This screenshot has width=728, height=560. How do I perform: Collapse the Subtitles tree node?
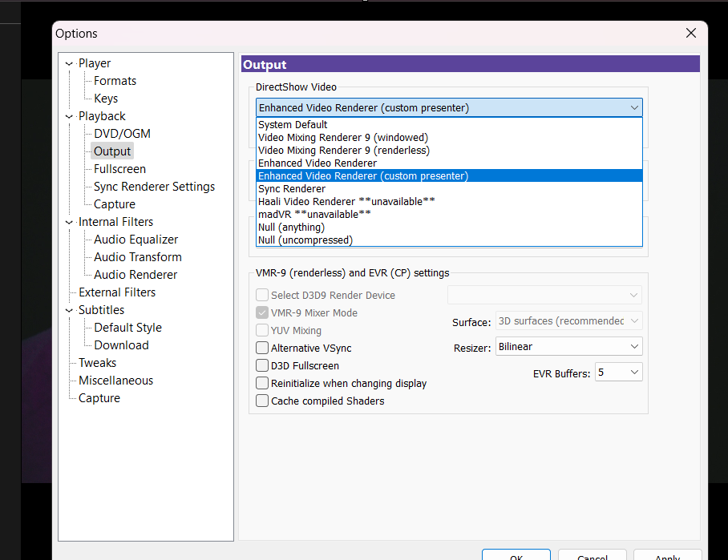(x=69, y=310)
